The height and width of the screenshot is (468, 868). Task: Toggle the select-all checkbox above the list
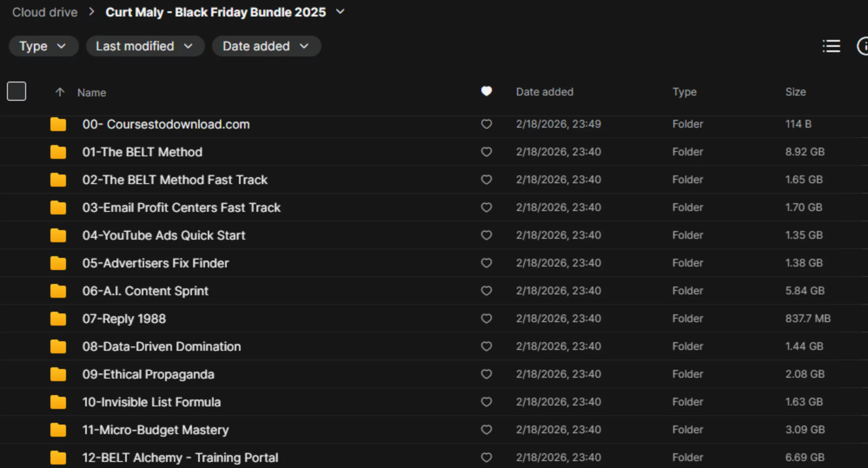[16, 91]
